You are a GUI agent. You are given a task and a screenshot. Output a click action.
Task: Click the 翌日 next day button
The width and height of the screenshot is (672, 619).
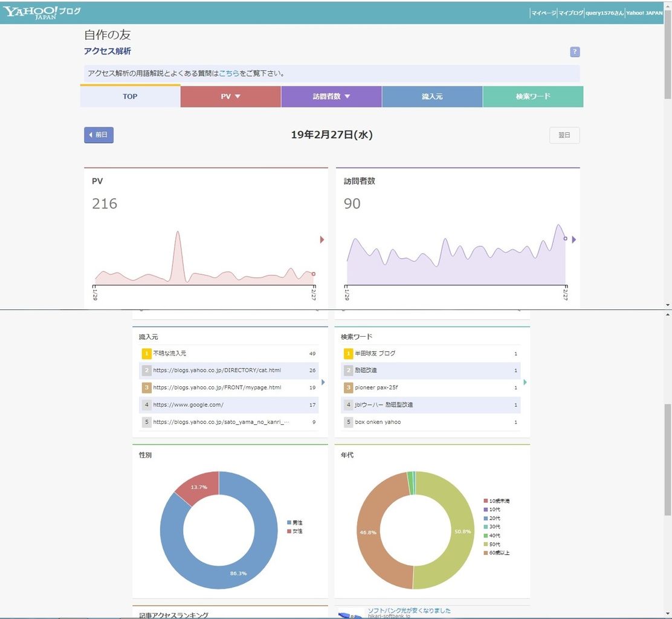click(564, 135)
